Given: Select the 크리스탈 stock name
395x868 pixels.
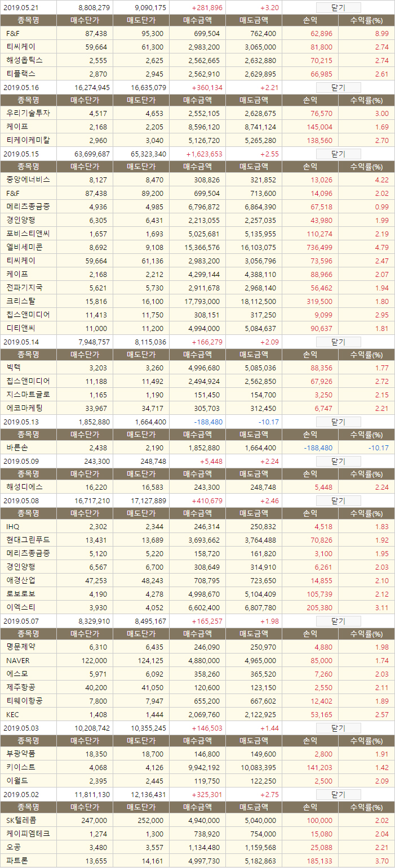Looking at the screenshot, I should pos(21,301).
